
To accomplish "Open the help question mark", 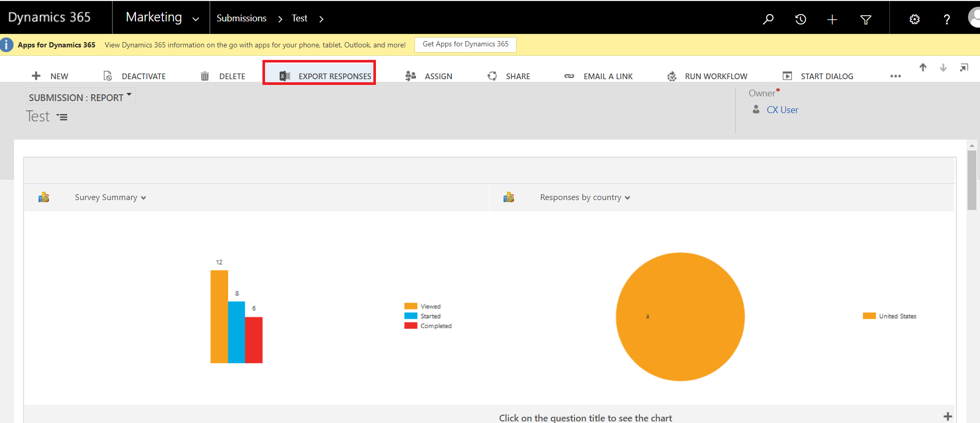I will (x=947, y=19).
